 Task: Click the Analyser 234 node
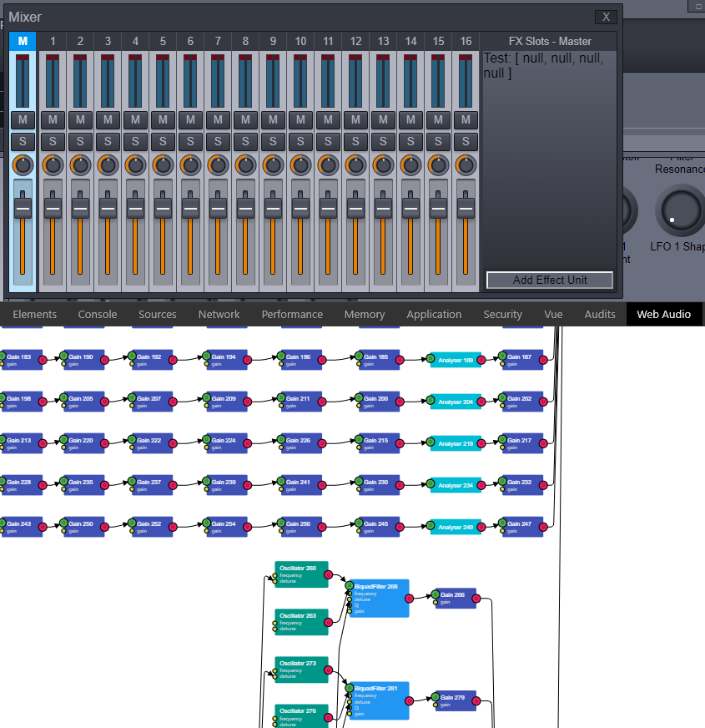pos(456,485)
